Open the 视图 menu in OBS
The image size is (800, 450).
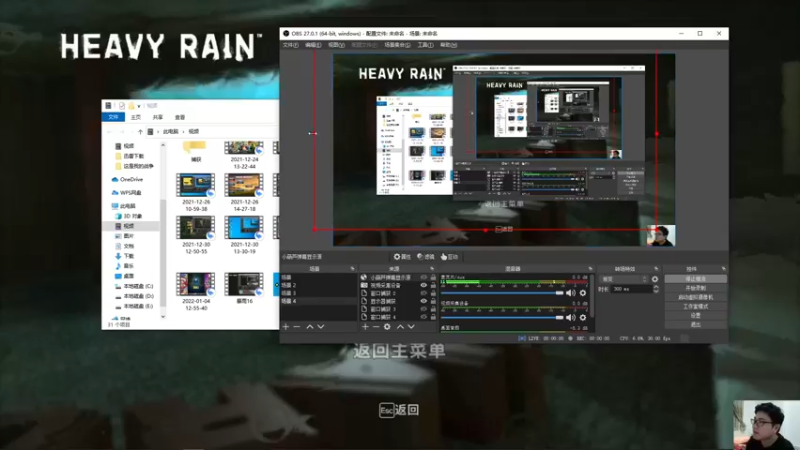(336, 45)
